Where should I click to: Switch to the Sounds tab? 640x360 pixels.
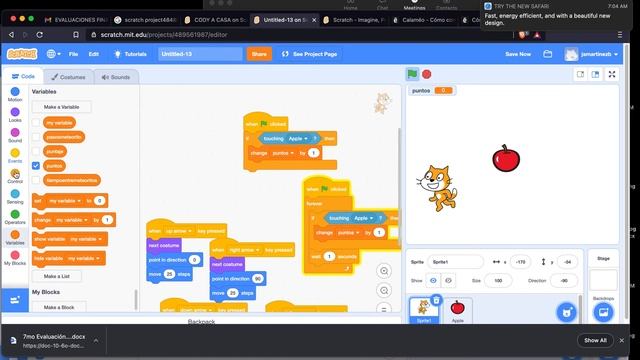(x=116, y=77)
